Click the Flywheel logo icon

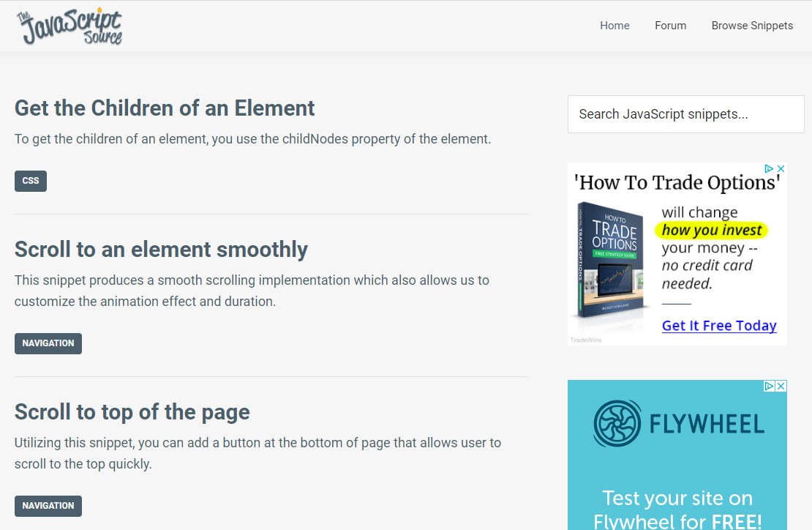pyautogui.click(x=617, y=423)
